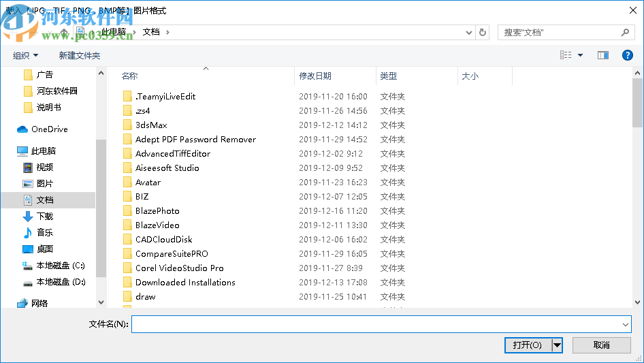Click file list scroll up arrow
The image size is (644, 363).
[x=637, y=73]
